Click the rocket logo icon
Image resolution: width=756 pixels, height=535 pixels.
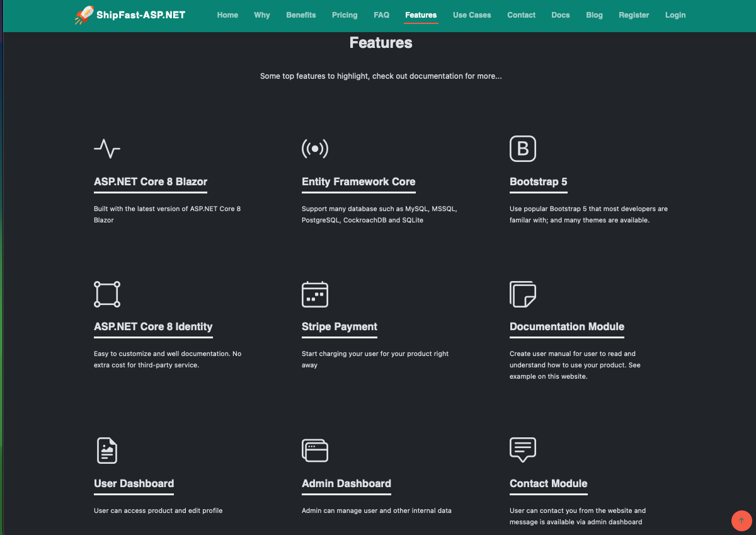pyautogui.click(x=84, y=15)
